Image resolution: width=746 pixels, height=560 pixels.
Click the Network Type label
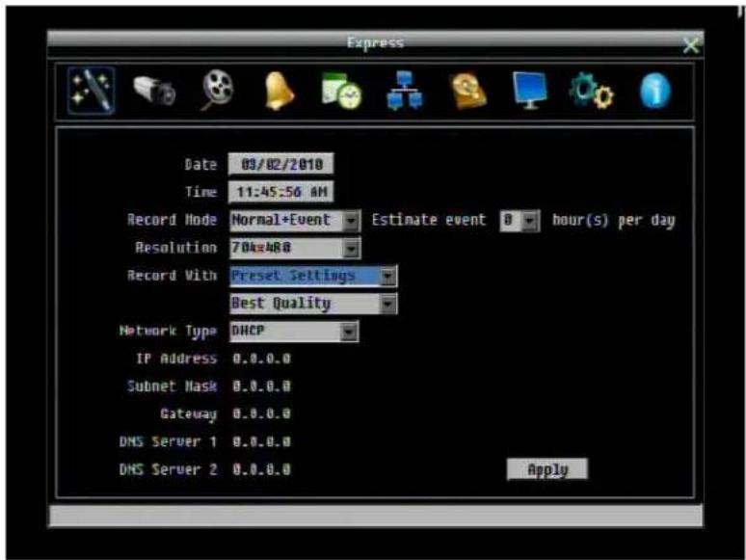pyautogui.click(x=168, y=332)
